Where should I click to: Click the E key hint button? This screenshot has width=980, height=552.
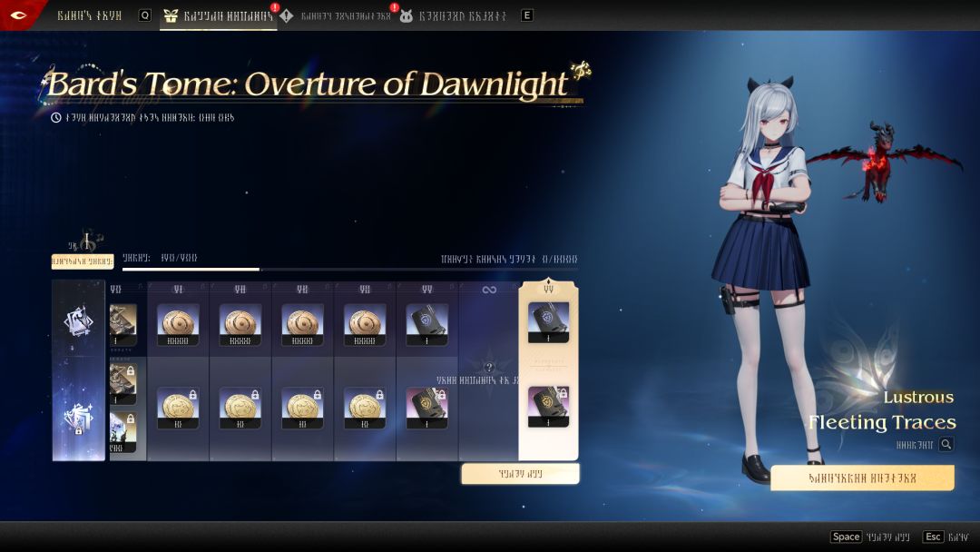pos(527,15)
